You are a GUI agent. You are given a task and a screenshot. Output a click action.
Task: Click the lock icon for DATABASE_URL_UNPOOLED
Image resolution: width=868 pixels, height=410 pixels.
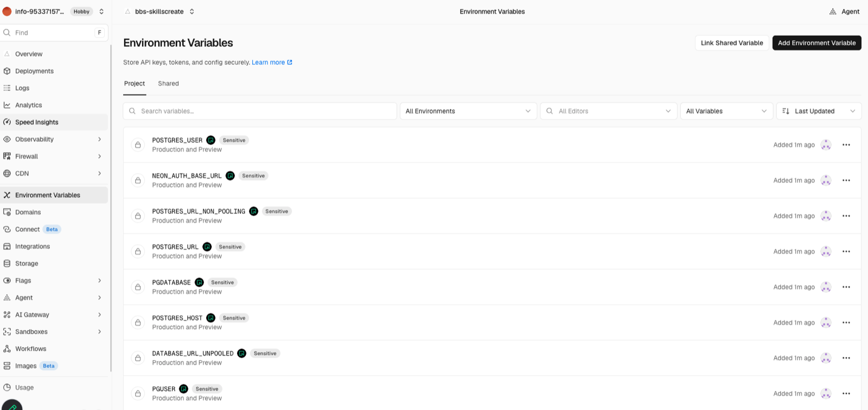[138, 358]
